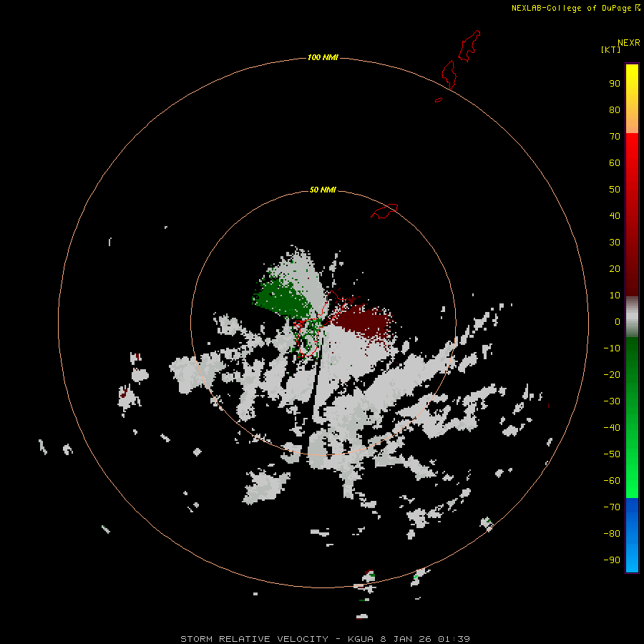Pick the bright green segment of the color bar
The width and height of the screenshot is (644, 644).
pyautogui.click(x=632, y=472)
